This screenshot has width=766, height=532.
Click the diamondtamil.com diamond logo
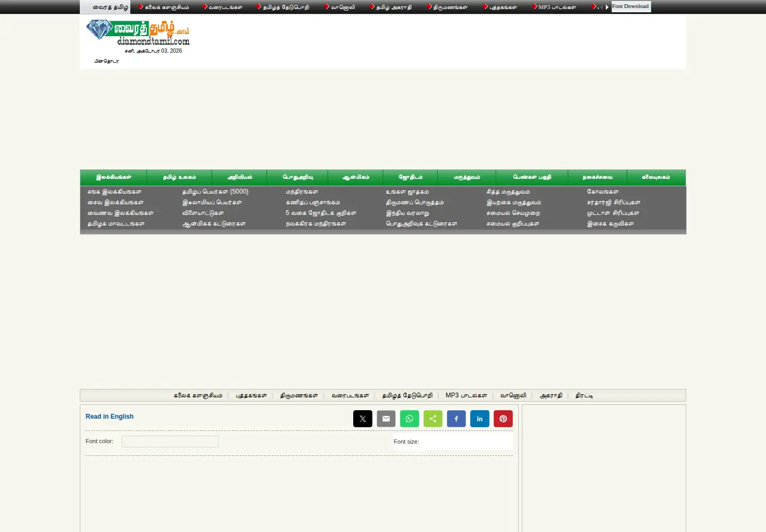pyautogui.click(x=138, y=32)
